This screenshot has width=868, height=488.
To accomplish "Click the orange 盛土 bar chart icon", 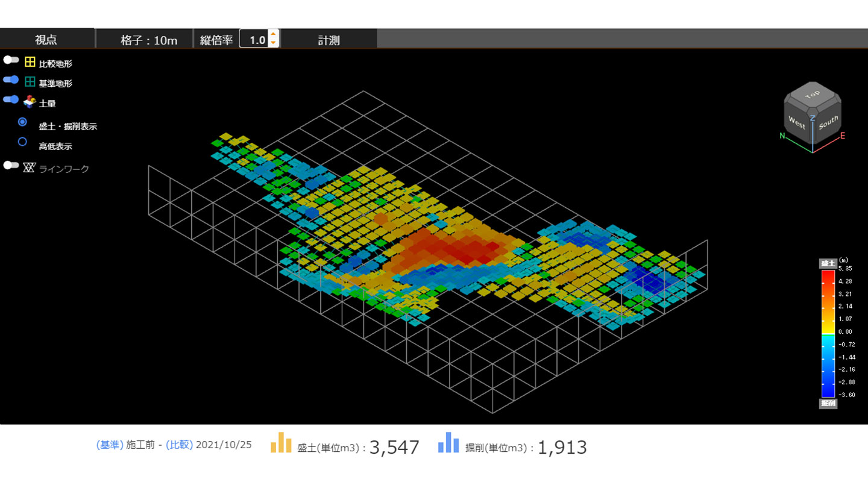I will click(281, 443).
